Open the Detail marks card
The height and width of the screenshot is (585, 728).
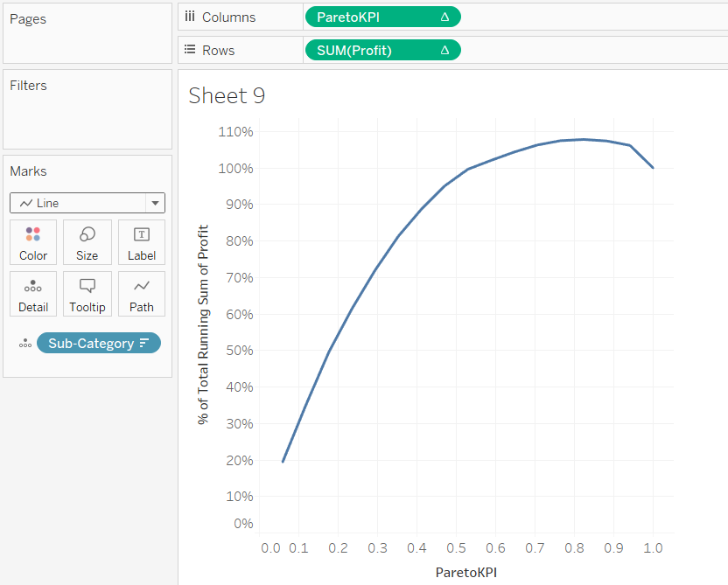33,294
